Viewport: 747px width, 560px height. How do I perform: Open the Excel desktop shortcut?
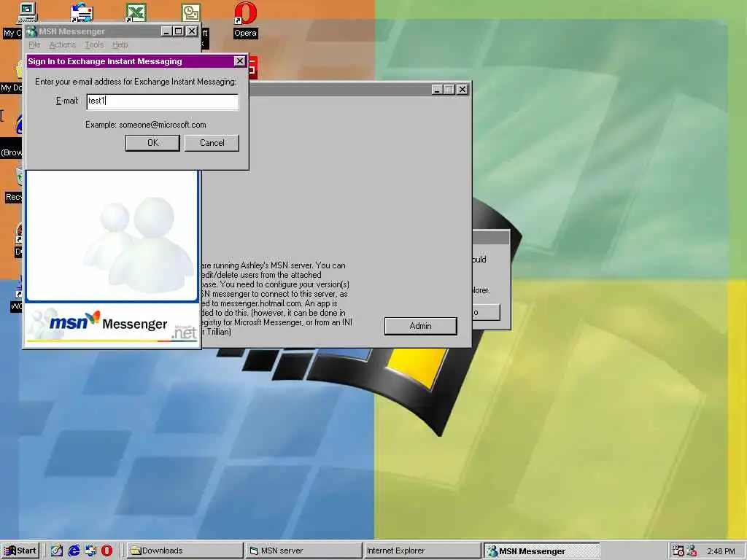136,12
